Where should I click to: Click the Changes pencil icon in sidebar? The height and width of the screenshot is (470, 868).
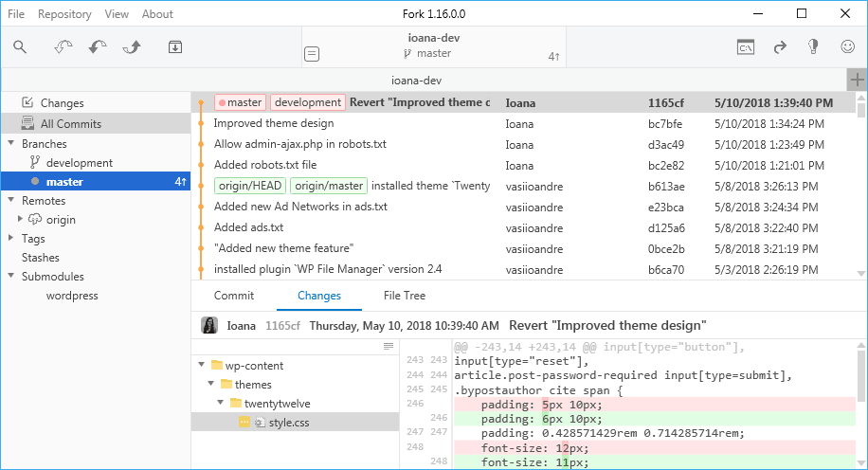(x=27, y=102)
